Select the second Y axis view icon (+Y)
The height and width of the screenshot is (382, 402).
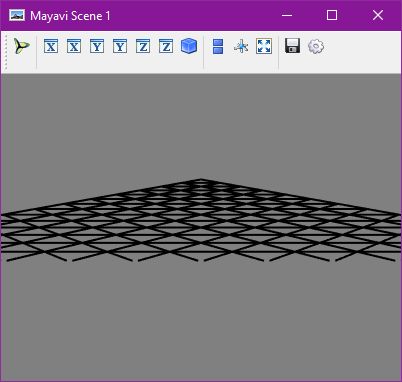point(120,46)
